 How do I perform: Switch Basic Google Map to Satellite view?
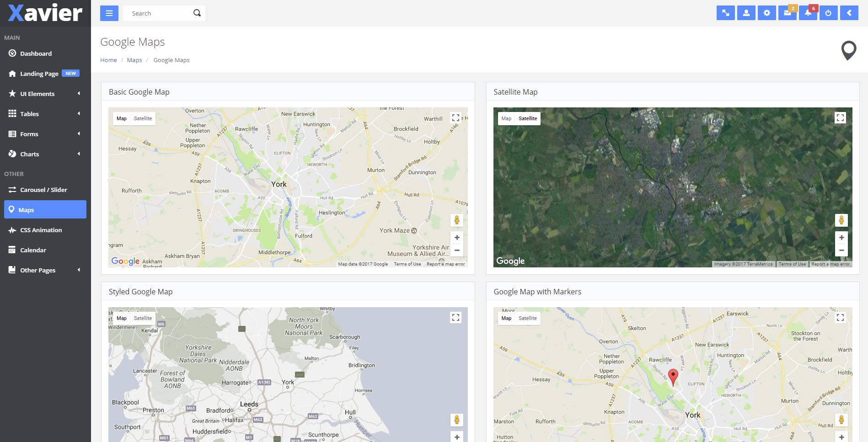point(143,118)
